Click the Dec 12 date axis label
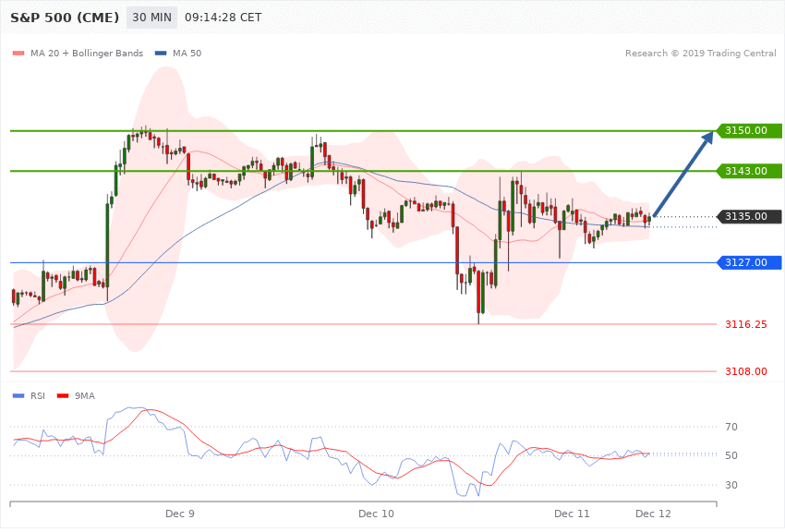785x532 pixels. click(x=653, y=514)
